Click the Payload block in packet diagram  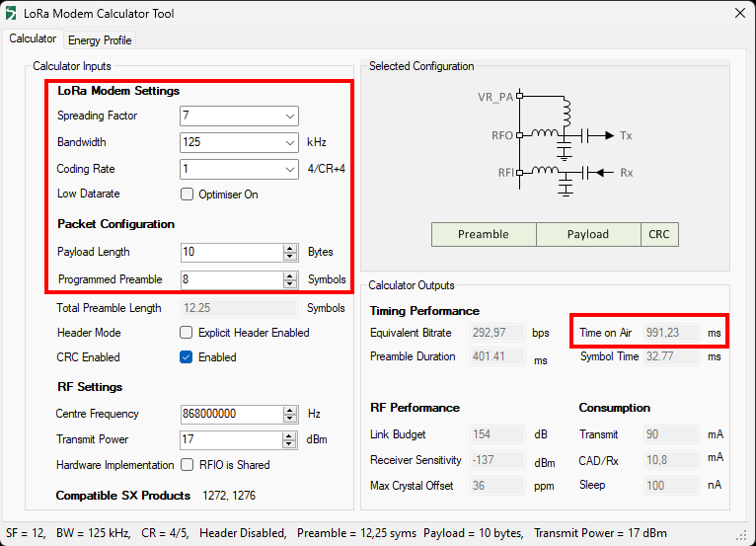click(x=588, y=235)
